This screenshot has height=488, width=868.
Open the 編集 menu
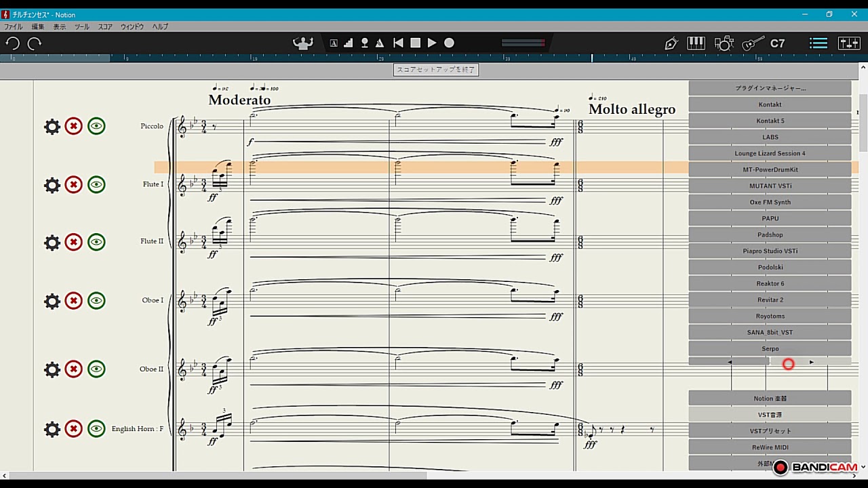pyautogui.click(x=38, y=26)
